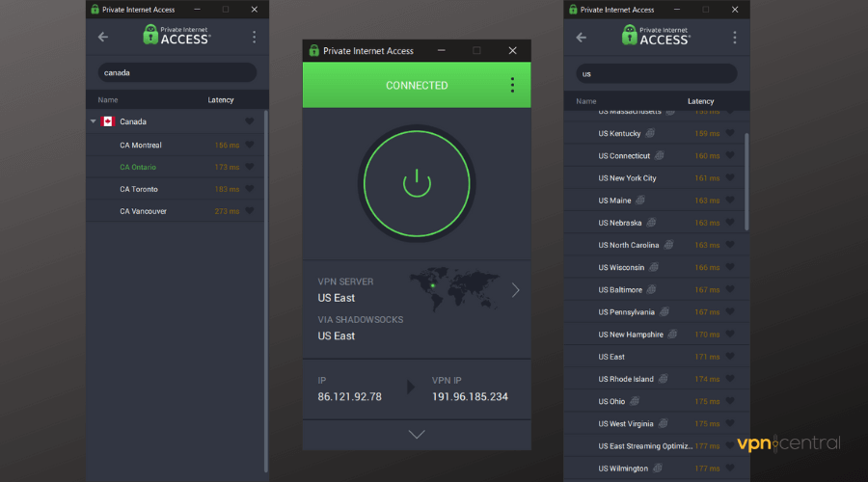Screen dimensions: 868x482
Task: Open server list via right chevron
Action: point(515,289)
